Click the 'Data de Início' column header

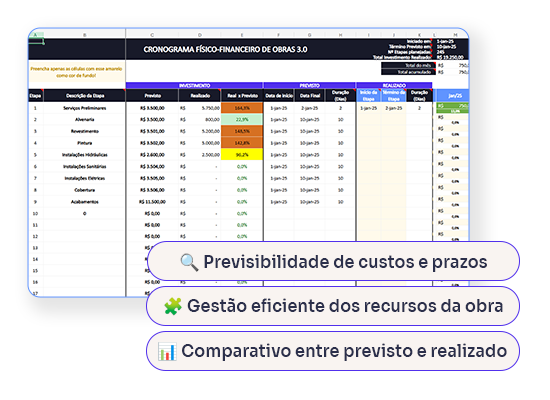coord(279,95)
